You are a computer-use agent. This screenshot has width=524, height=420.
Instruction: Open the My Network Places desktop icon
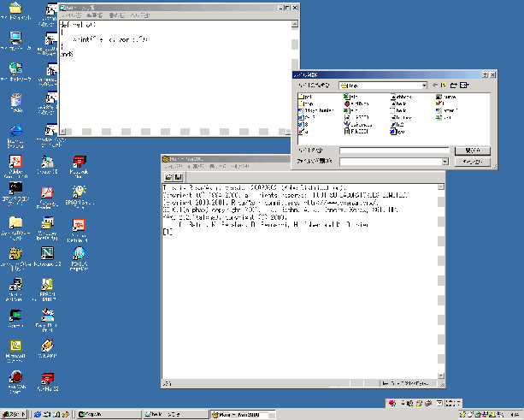(x=15, y=72)
